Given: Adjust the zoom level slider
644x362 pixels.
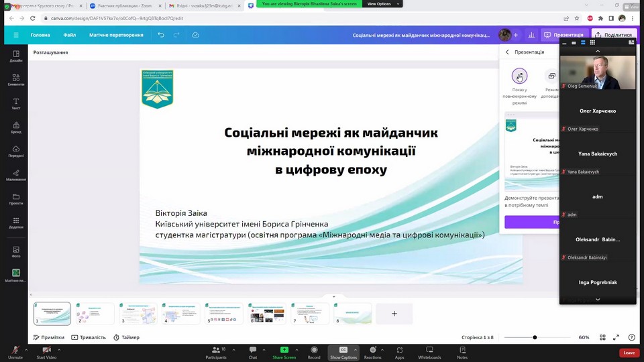Looking at the screenshot, I should click(535, 337).
